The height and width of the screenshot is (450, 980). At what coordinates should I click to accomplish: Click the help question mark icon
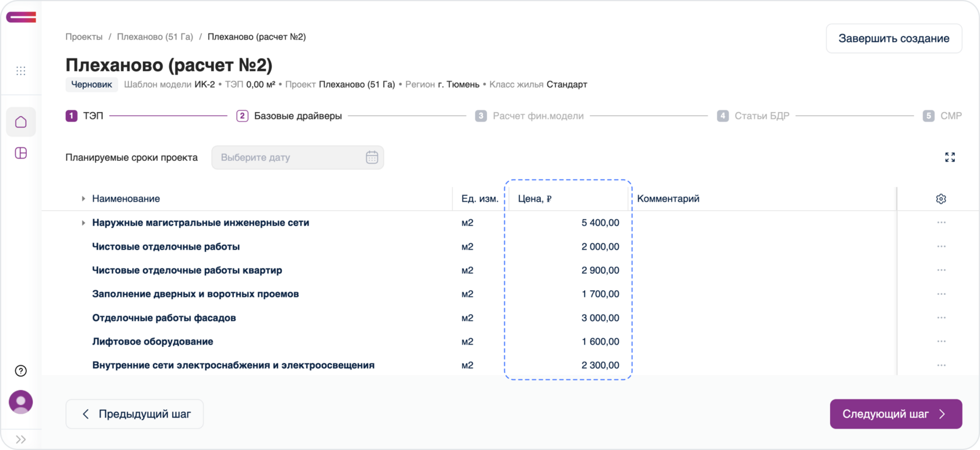(x=21, y=371)
